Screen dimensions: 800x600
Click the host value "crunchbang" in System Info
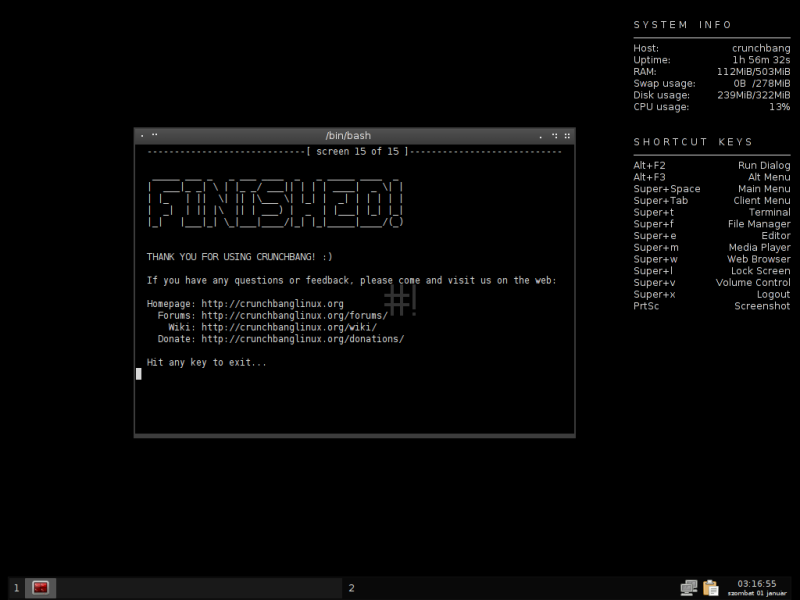pyautogui.click(x=761, y=48)
